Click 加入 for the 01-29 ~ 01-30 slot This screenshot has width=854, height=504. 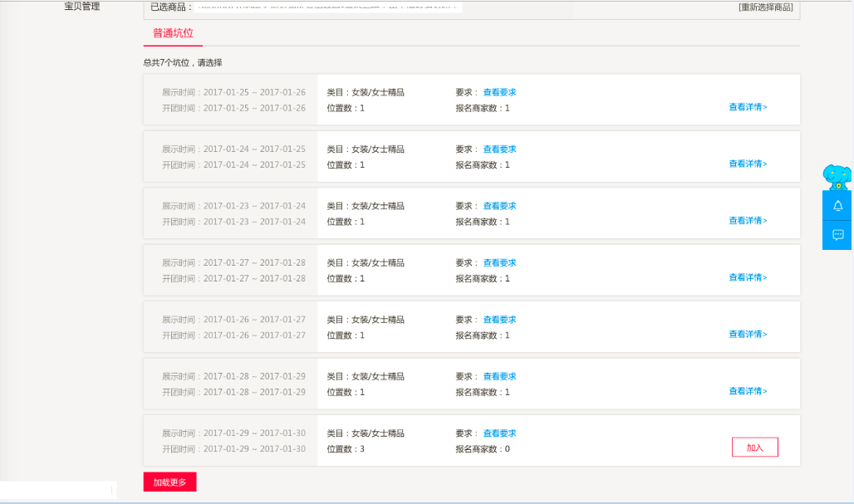754,448
